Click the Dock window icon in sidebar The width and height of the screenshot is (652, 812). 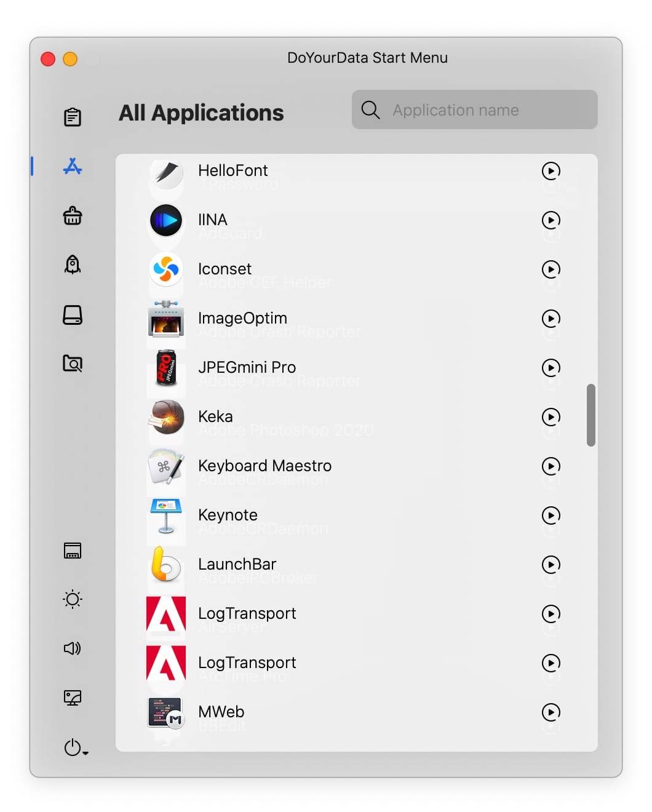[x=73, y=551]
